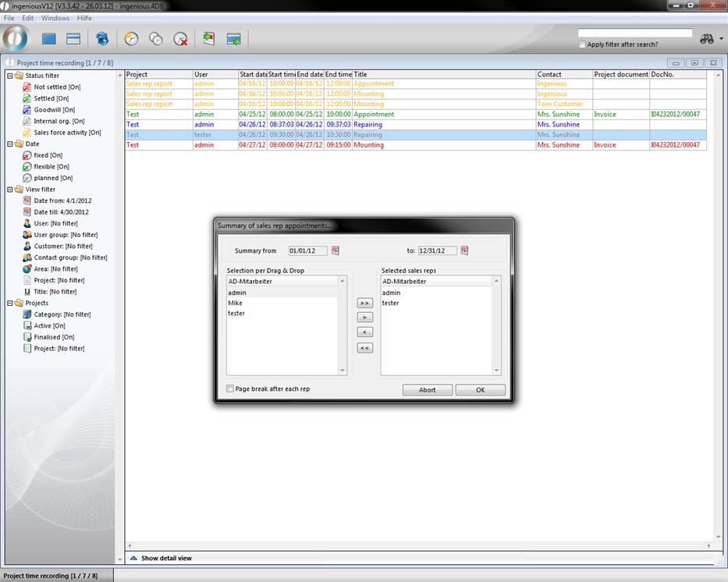The height and width of the screenshot is (582, 728).
Task: Open calendar picker beside the to date
Action: click(464, 250)
